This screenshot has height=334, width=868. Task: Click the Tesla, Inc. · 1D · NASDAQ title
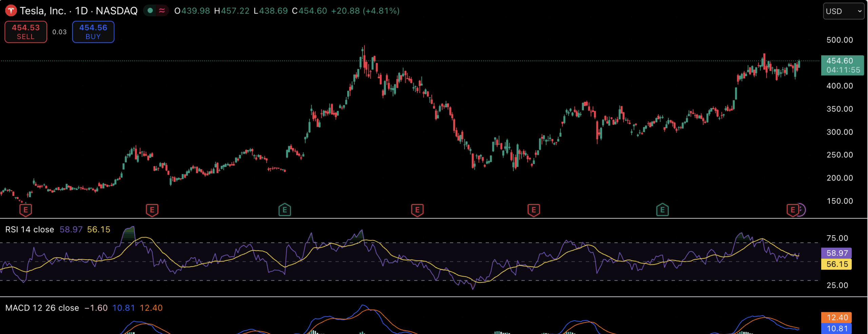79,11
